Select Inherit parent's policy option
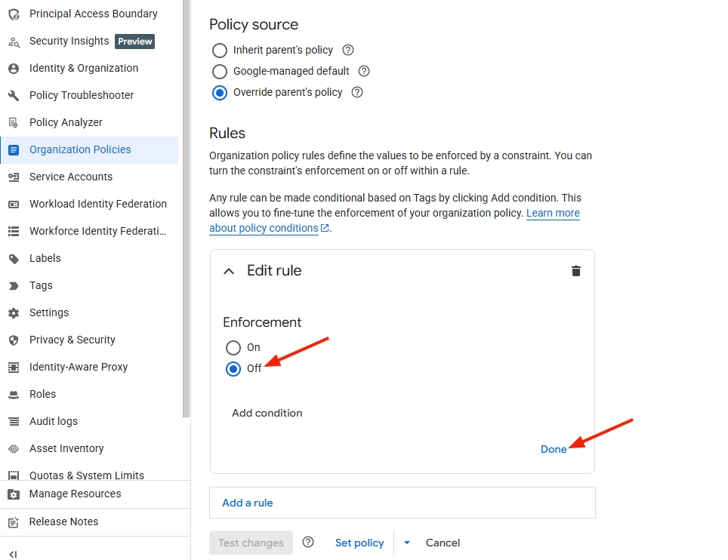This screenshot has width=728, height=560. 220,51
